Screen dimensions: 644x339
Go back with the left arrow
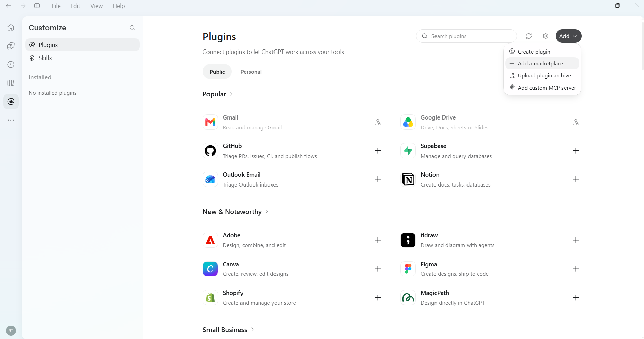tap(8, 6)
